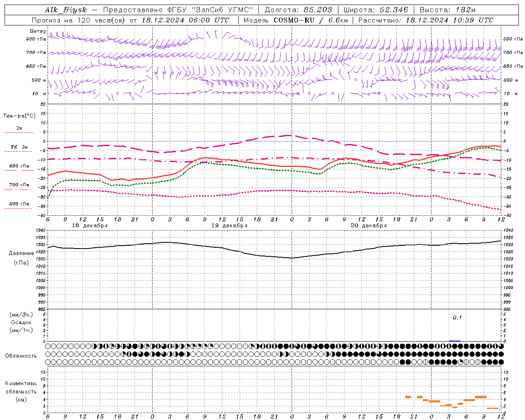Click the 20 декабря date label
Image resolution: width=525 pixels, height=420 pixels.
[369, 226]
